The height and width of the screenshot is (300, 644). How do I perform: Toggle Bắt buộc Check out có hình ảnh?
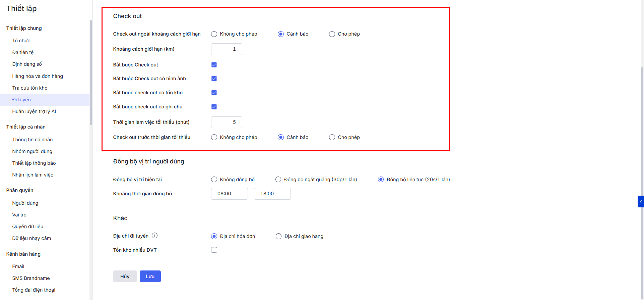pos(214,79)
